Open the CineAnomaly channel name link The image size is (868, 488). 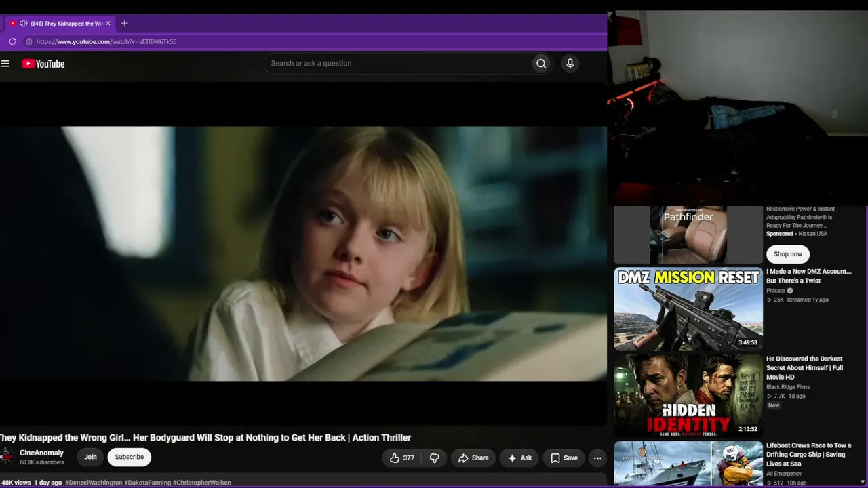pyautogui.click(x=41, y=453)
